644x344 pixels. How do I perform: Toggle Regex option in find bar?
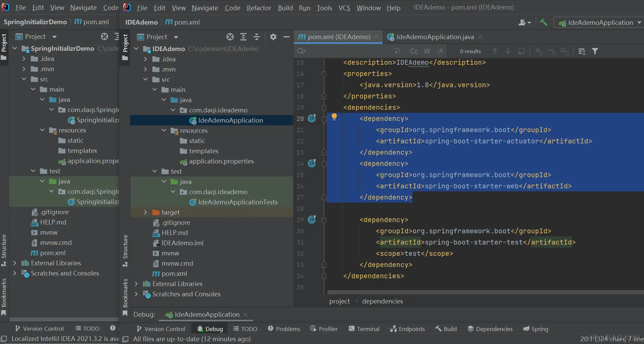tap(440, 51)
